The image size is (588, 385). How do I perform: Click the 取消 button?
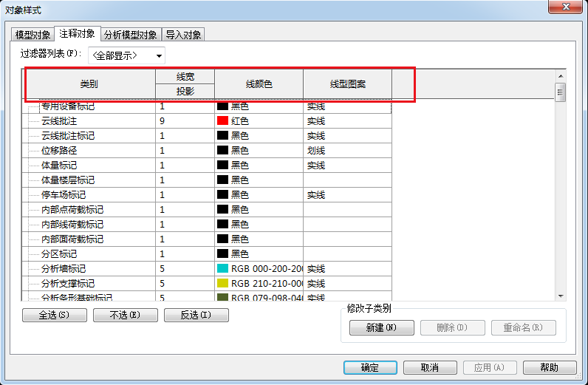430,367
